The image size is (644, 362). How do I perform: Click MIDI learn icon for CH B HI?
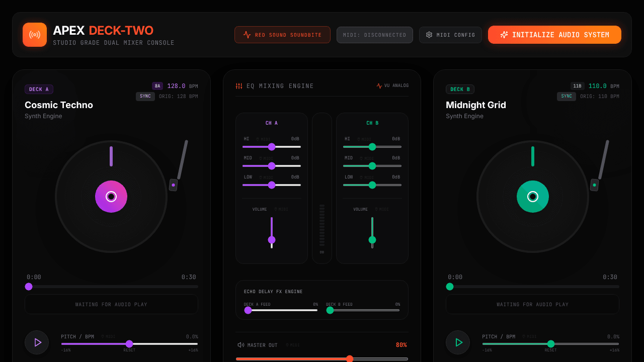pos(364,139)
